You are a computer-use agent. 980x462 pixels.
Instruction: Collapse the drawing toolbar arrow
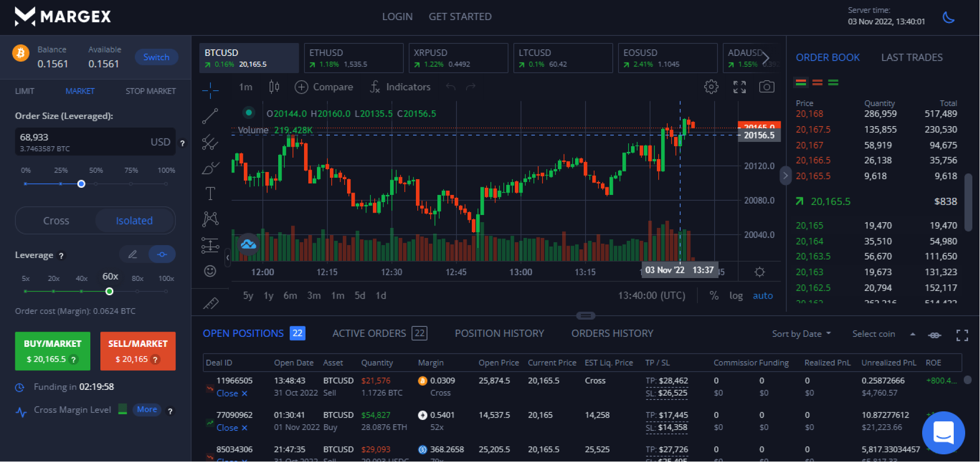(x=228, y=257)
